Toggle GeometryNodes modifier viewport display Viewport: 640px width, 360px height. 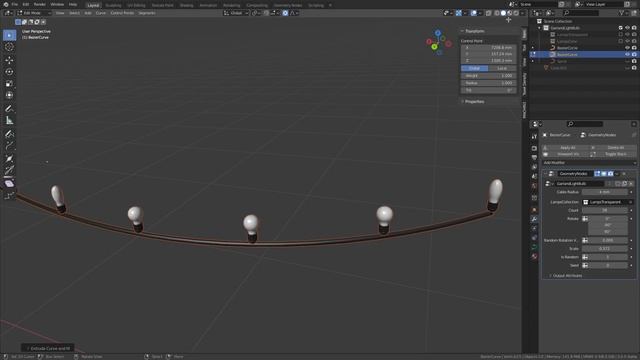tap(604, 174)
